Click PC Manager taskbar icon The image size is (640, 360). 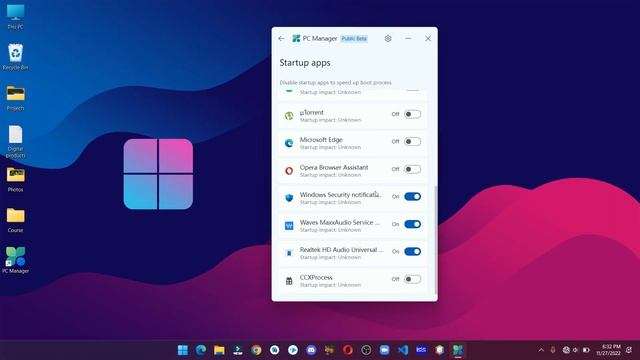[458, 350]
